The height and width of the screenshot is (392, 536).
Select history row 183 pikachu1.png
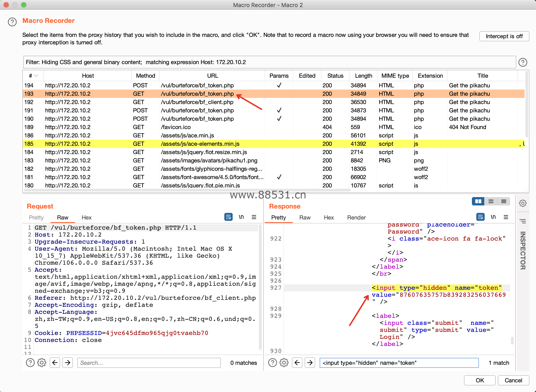(273, 160)
